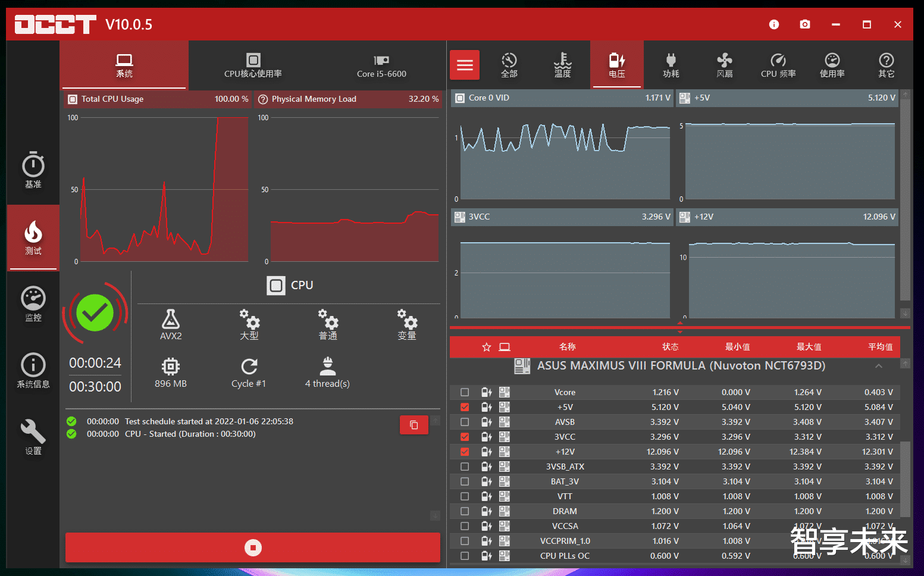Show 温度 temperature sensors
924x576 pixels.
click(563, 65)
